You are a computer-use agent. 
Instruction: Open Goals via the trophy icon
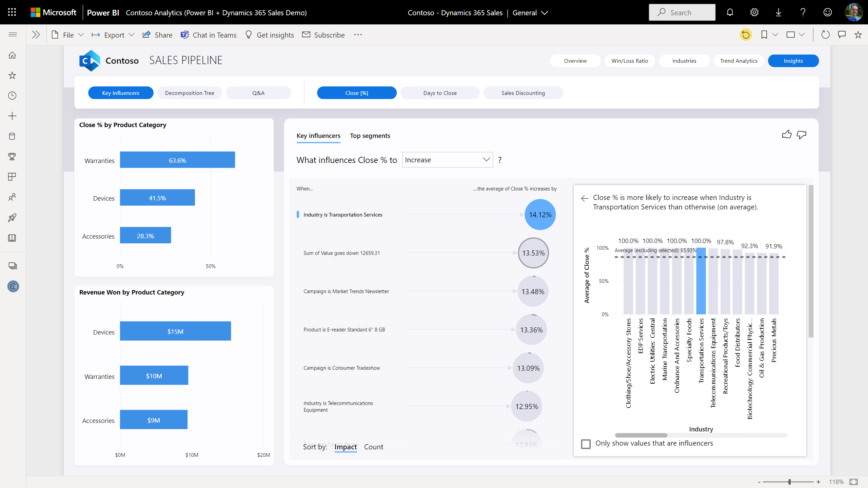pyautogui.click(x=12, y=157)
